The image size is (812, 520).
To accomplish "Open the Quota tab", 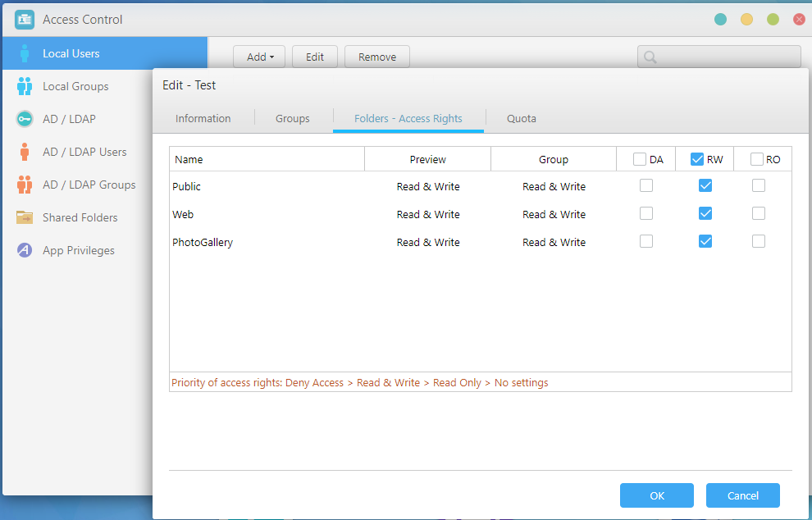I will coord(522,119).
